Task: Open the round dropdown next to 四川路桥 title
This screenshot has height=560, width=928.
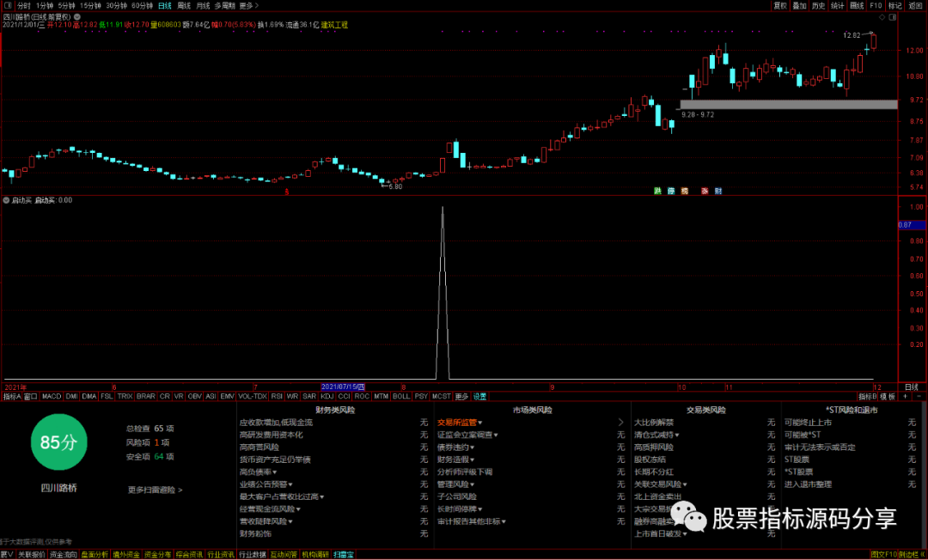Action: [x=77, y=17]
